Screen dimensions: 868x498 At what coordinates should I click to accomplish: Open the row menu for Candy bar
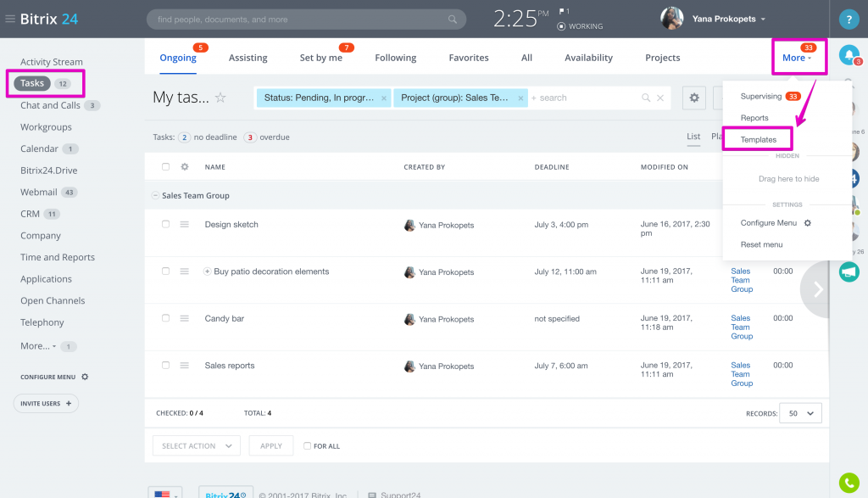184,318
